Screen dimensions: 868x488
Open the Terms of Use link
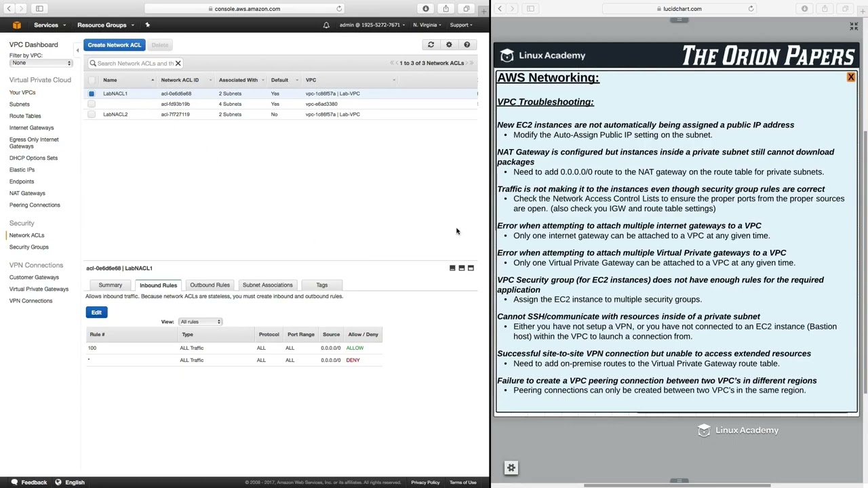tap(462, 483)
